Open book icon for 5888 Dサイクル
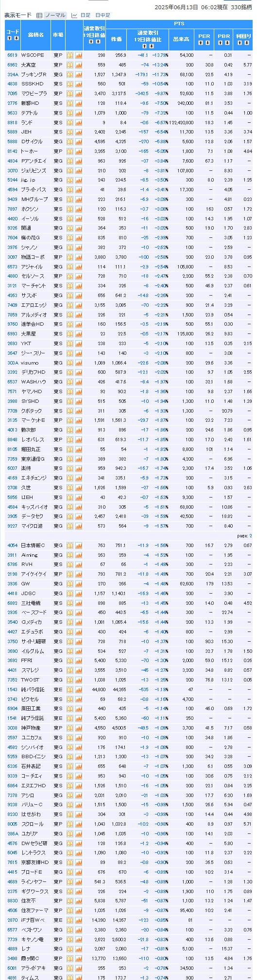This screenshot has width=257, height=980. tap(69, 142)
